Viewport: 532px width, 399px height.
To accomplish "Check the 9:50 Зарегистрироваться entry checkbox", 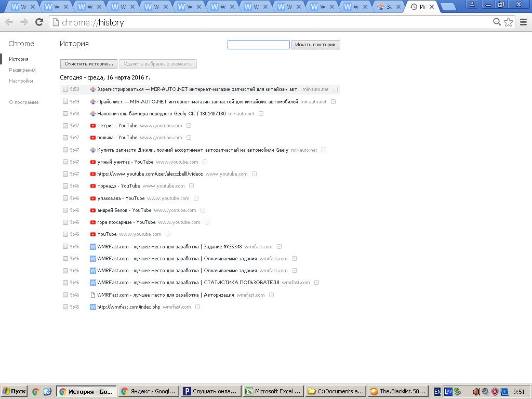I will pyautogui.click(x=65, y=89).
